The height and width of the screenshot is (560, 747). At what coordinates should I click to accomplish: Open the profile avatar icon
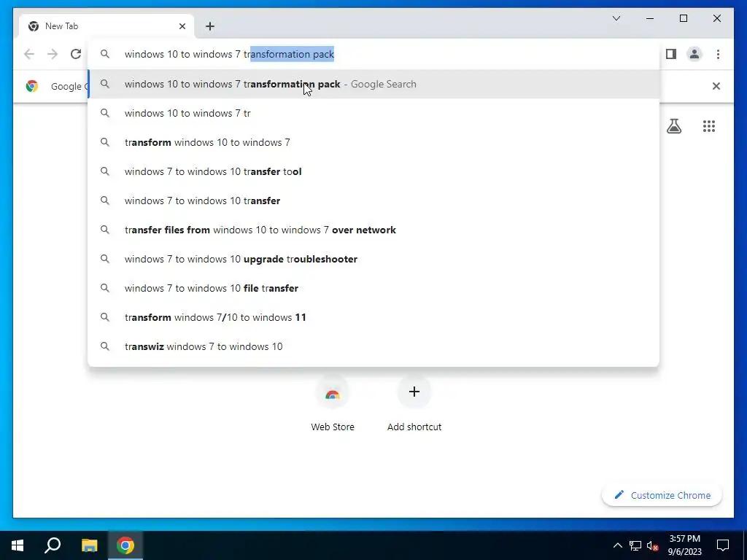coord(694,54)
